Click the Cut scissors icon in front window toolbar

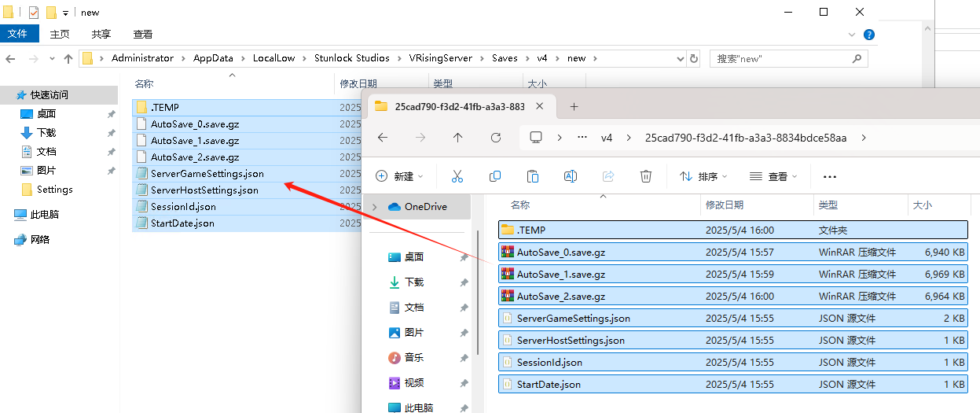(x=457, y=176)
